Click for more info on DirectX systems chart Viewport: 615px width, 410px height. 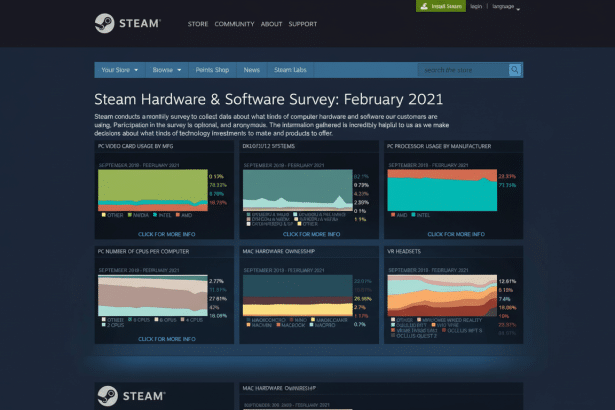coord(311,234)
